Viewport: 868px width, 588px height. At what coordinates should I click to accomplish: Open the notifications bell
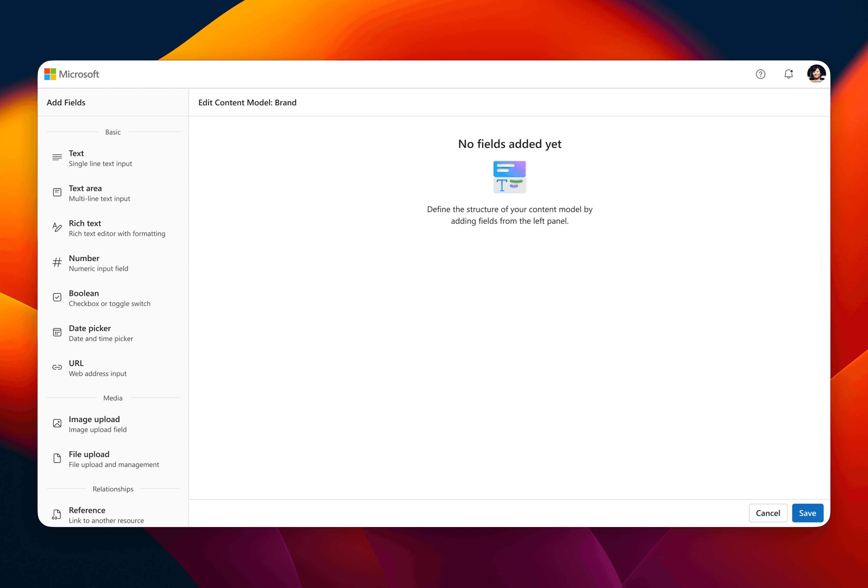(x=788, y=74)
